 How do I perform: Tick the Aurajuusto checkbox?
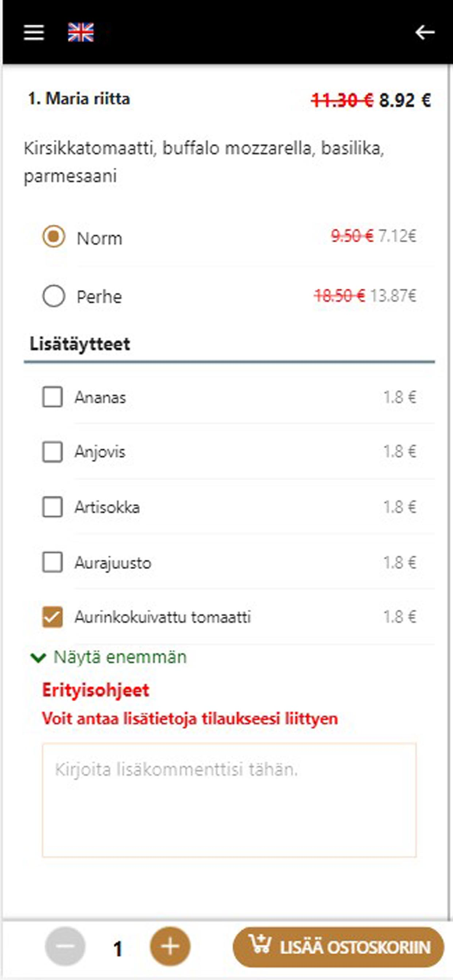point(52,563)
